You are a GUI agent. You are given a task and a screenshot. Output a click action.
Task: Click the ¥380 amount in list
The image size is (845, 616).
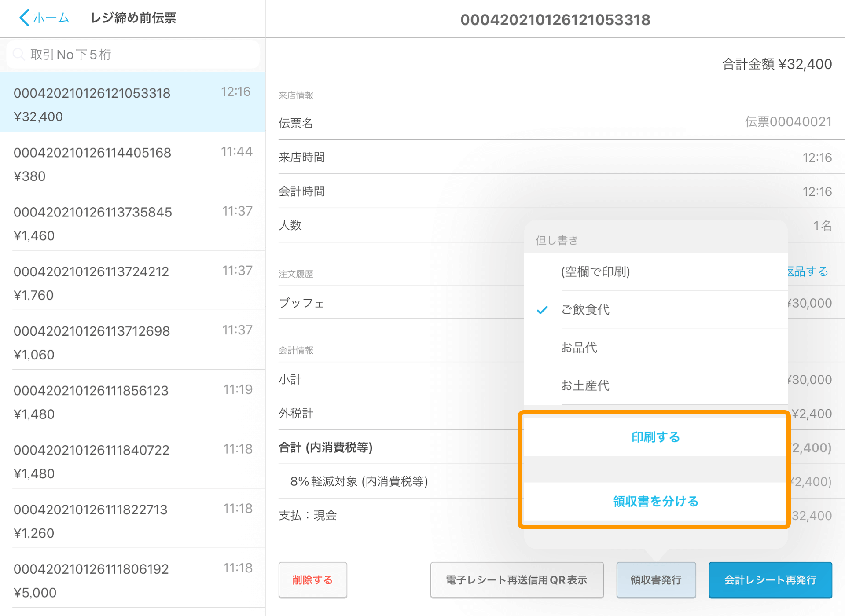[x=29, y=176]
